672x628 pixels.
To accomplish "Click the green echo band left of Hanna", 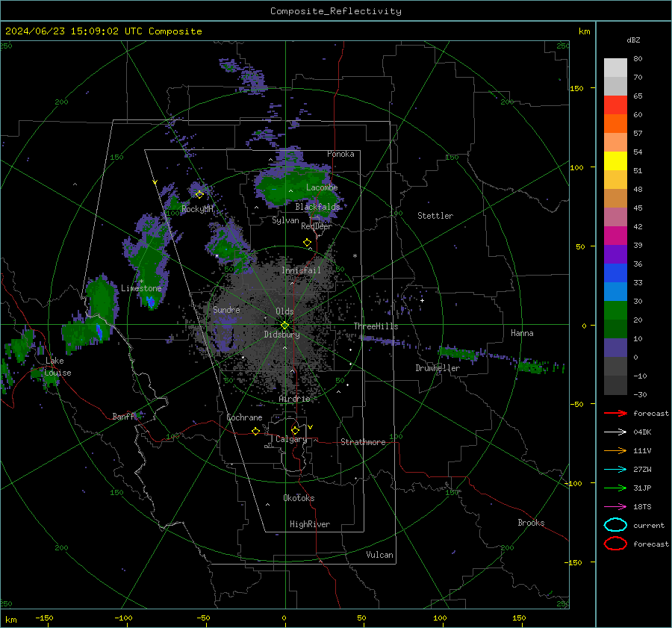I will click(x=458, y=353).
